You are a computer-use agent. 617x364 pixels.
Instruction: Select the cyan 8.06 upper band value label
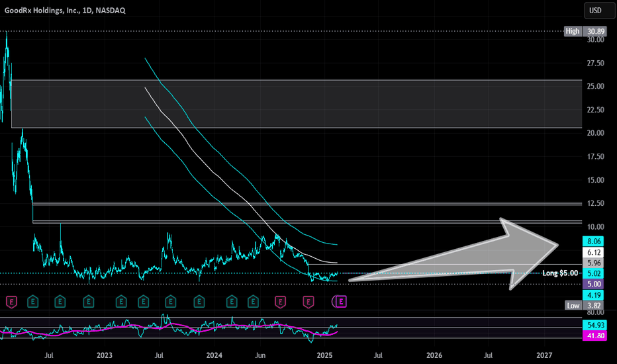(593, 241)
